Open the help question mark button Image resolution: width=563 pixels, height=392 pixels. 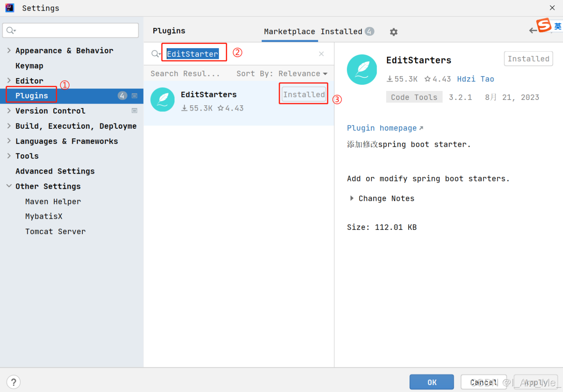[x=14, y=382]
